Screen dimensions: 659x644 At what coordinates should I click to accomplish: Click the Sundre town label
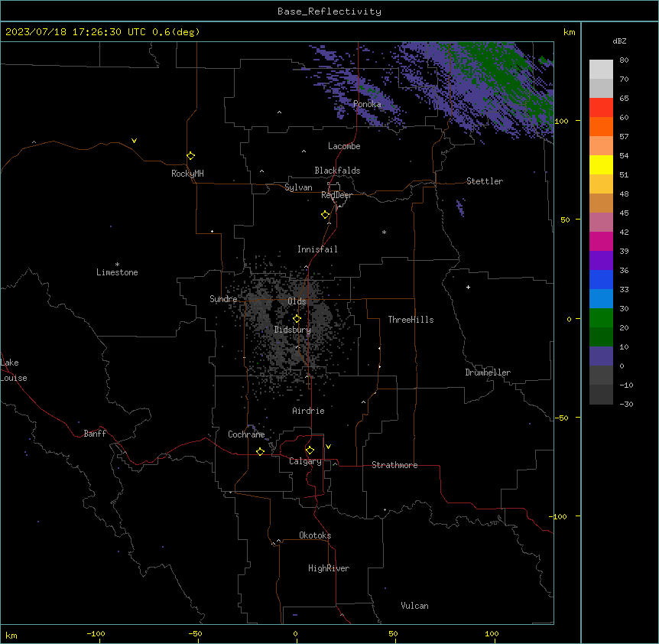(223, 299)
